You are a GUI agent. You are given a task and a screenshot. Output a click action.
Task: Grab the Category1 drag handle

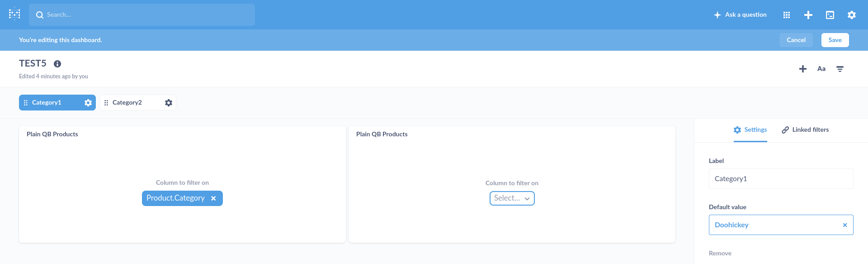pos(26,103)
